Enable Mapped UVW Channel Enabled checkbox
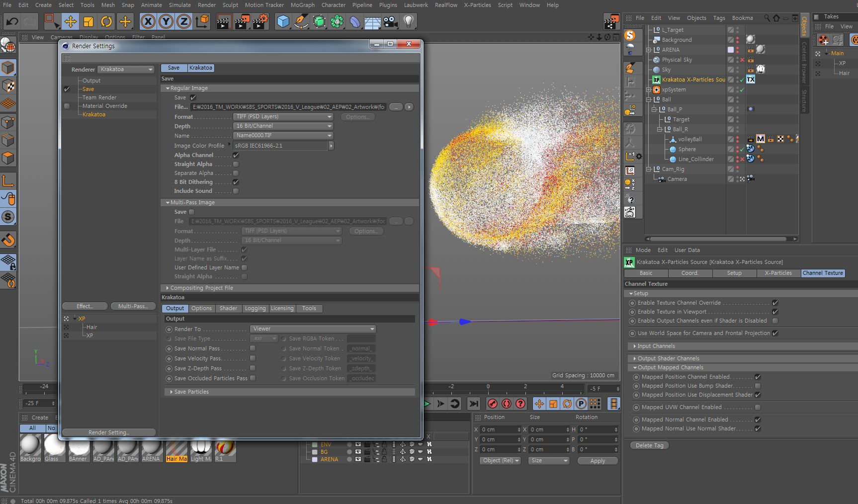Viewport: 858px width, 504px height. pos(758,407)
